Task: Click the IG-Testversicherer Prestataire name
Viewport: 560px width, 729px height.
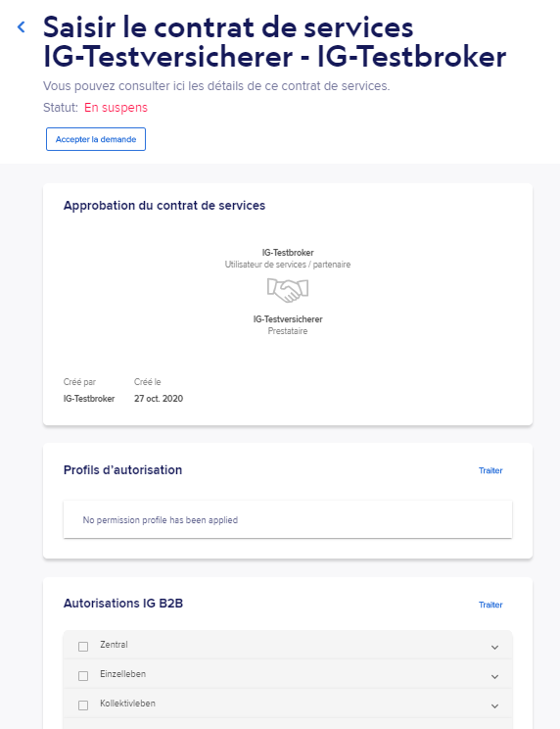Action: (288, 319)
